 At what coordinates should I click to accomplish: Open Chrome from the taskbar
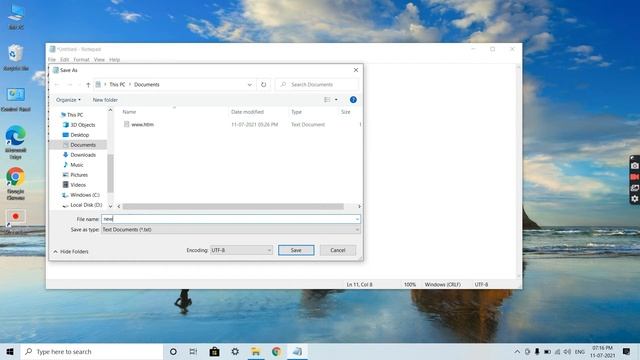tap(276, 351)
